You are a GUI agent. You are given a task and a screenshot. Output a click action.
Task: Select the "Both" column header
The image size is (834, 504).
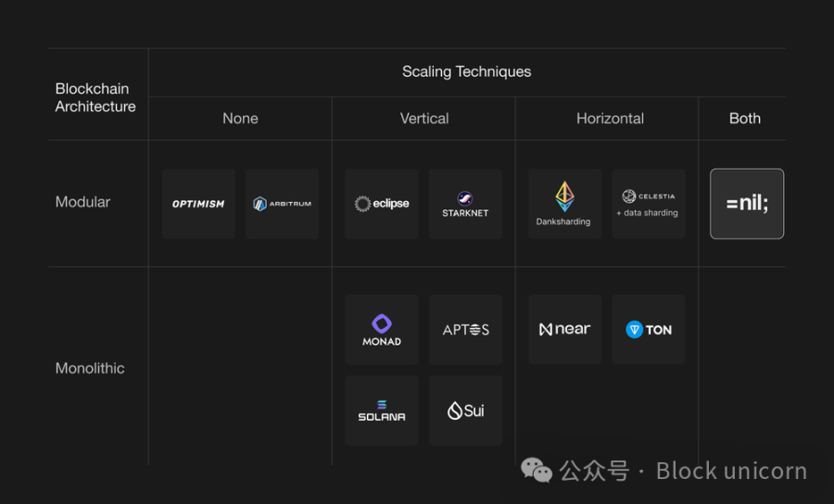coord(745,118)
